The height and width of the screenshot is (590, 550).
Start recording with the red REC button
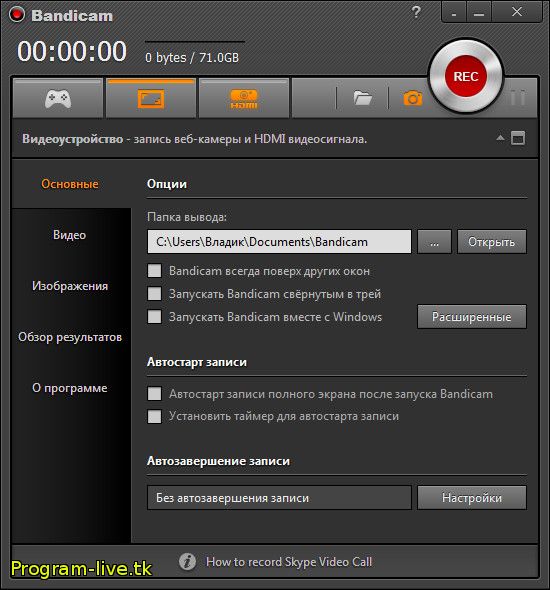pos(466,76)
